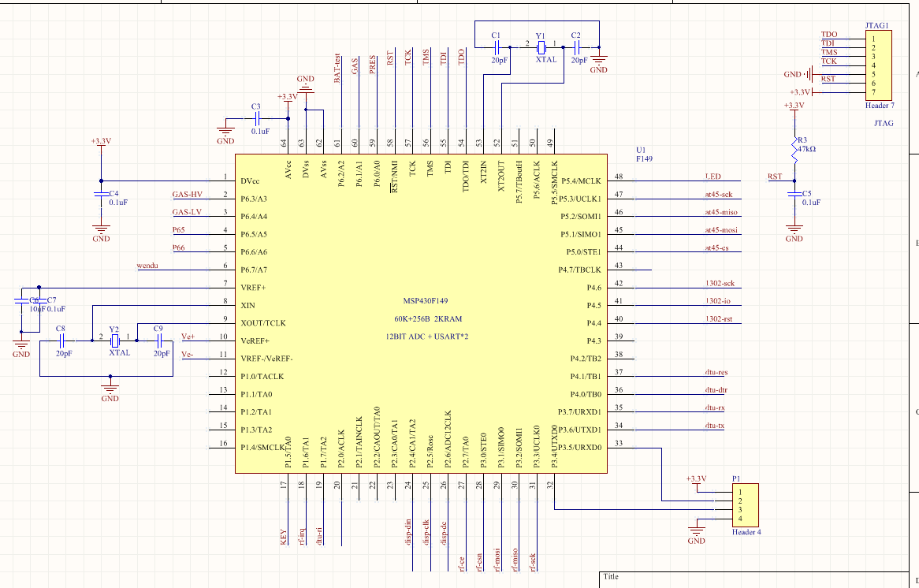Select resistor R3 47kΩ symbol

click(x=794, y=150)
